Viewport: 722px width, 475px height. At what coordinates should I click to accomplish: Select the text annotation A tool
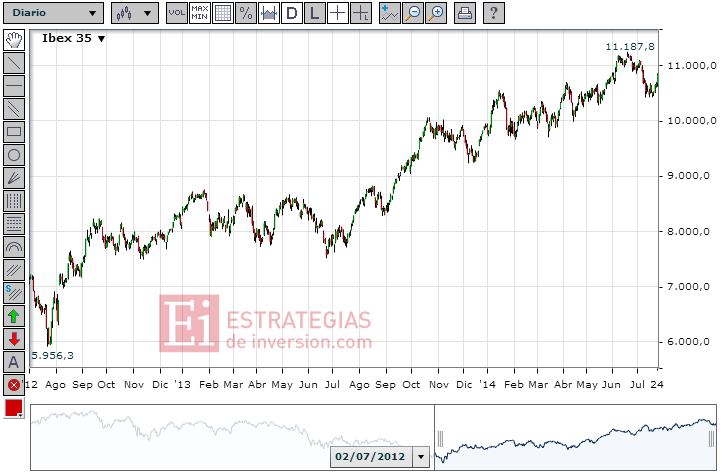pyautogui.click(x=14, y=362)
